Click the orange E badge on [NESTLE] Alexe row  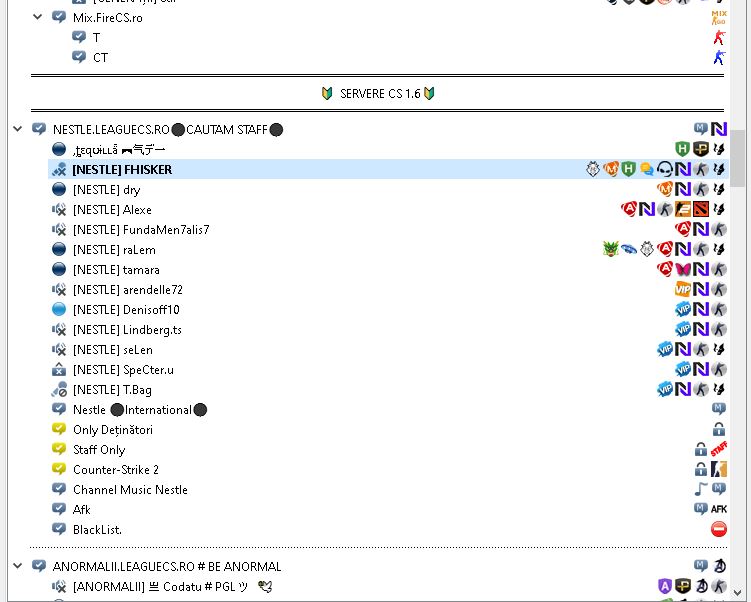coord(683,209)
